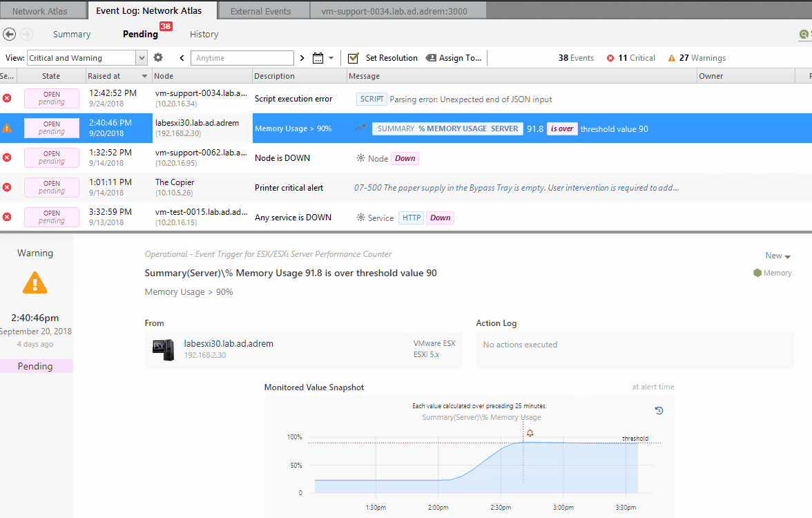Toggle the Set Resolution checkbox

(354, 58)
